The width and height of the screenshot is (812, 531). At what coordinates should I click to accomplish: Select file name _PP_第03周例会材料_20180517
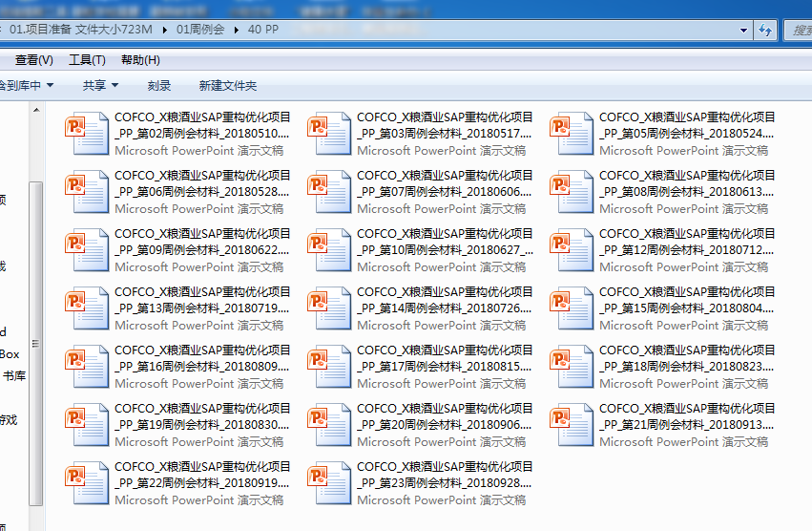point(445,134)
